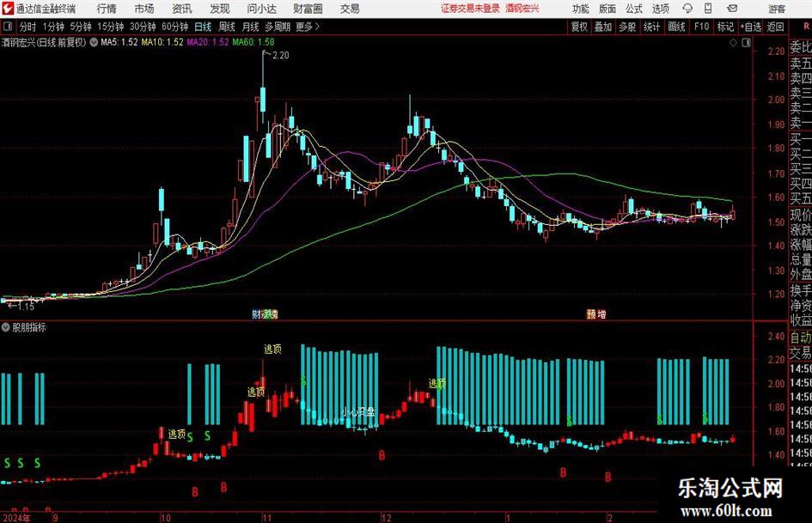Click the 预增 marker on main chart
The width and height of the screenshot is (812, 523).
596,313
